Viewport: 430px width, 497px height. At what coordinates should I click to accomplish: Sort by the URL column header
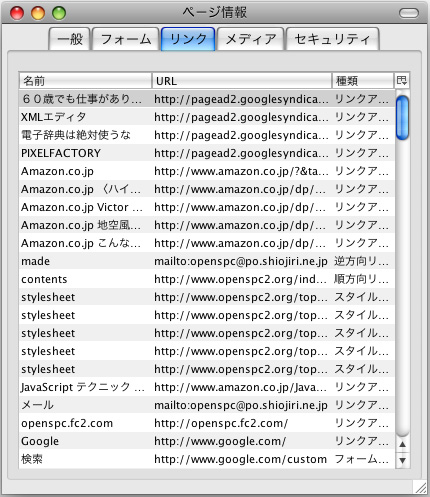click(242, 81)
